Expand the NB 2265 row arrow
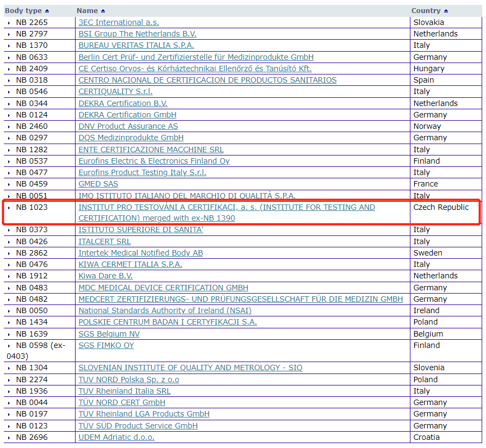This screenshot has width=486, height=448. point(9,23)
